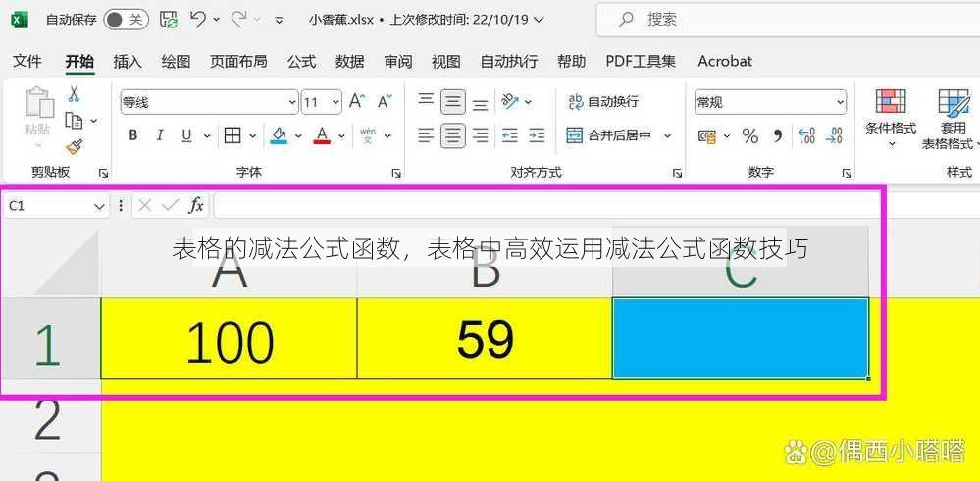Click the Orientation (text angle) icon

511,101
